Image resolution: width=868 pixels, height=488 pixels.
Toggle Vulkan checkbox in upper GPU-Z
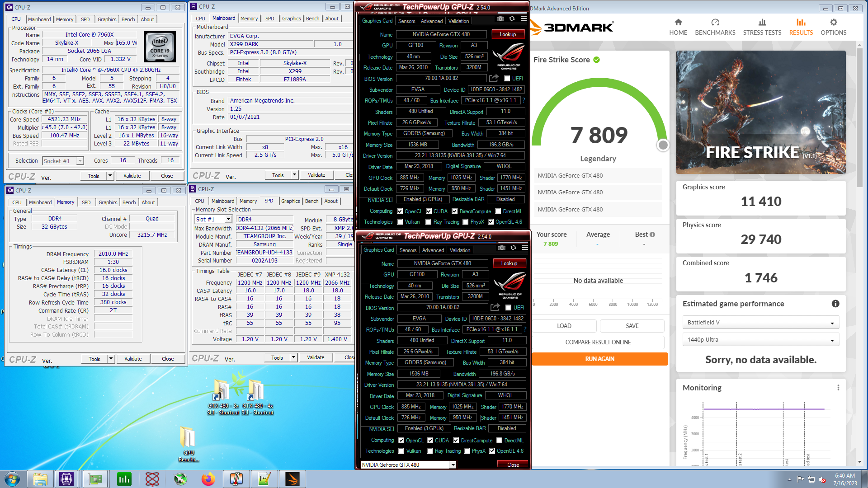pyautogui.click(x=400, y=222)
